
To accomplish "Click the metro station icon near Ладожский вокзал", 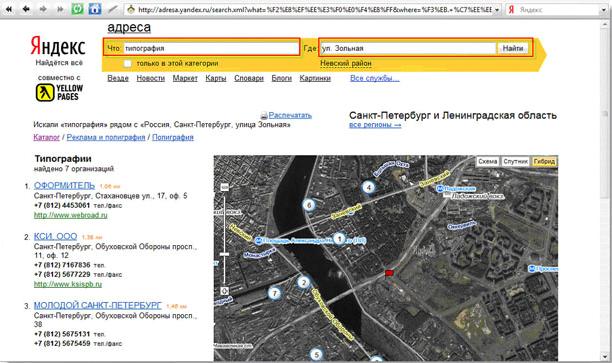I will click(x=439, y=189).
